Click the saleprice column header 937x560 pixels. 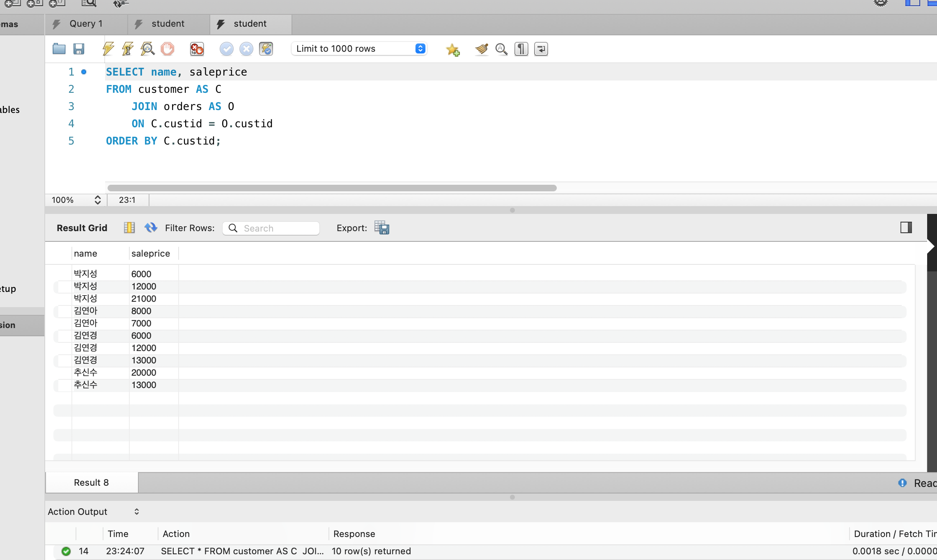click(151, 253)
